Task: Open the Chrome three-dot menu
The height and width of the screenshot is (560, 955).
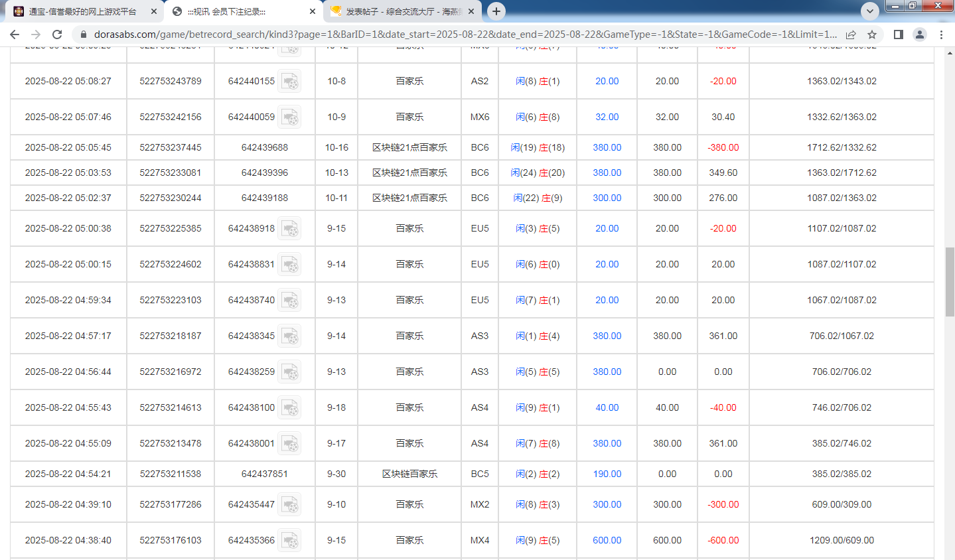Action: tap(942, 34)
